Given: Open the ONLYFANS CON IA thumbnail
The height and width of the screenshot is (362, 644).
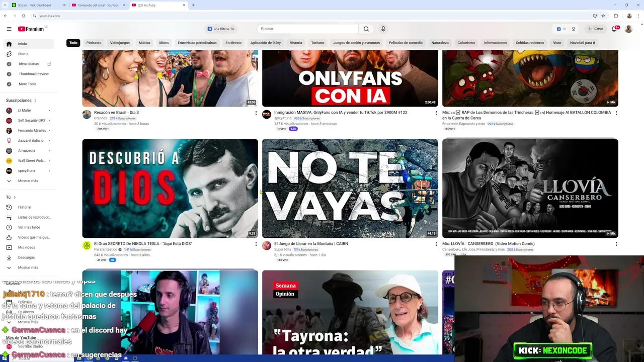Looking at the screenshot, I should tap(350, 78).
